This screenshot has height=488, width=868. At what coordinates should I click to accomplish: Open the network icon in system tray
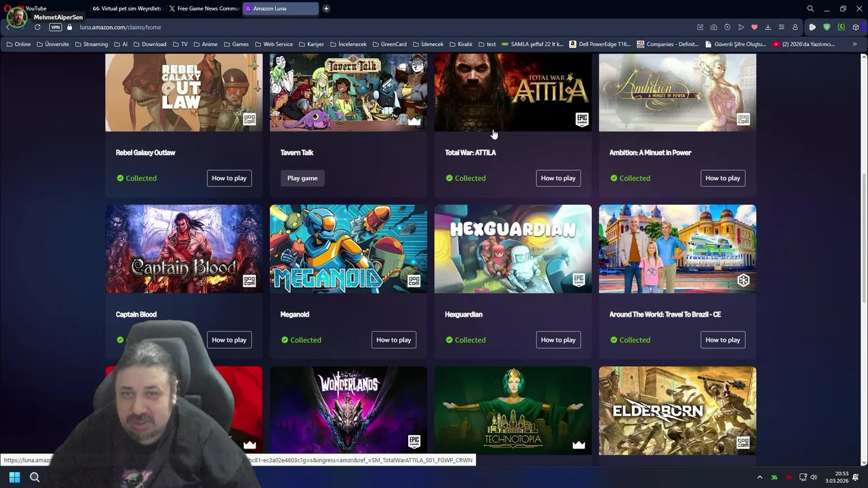[803, 477]
